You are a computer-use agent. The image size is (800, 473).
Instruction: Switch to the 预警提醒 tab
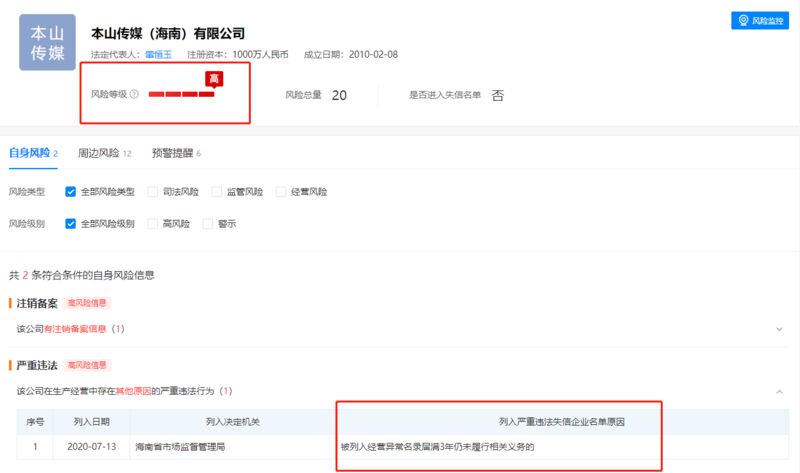pyautogui.click(x=176, y=153)
